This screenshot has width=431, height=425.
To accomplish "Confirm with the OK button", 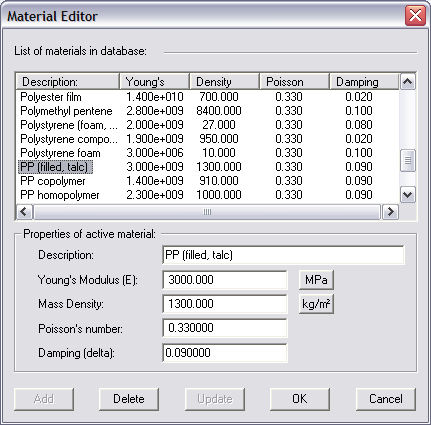I will click(300, 399).
